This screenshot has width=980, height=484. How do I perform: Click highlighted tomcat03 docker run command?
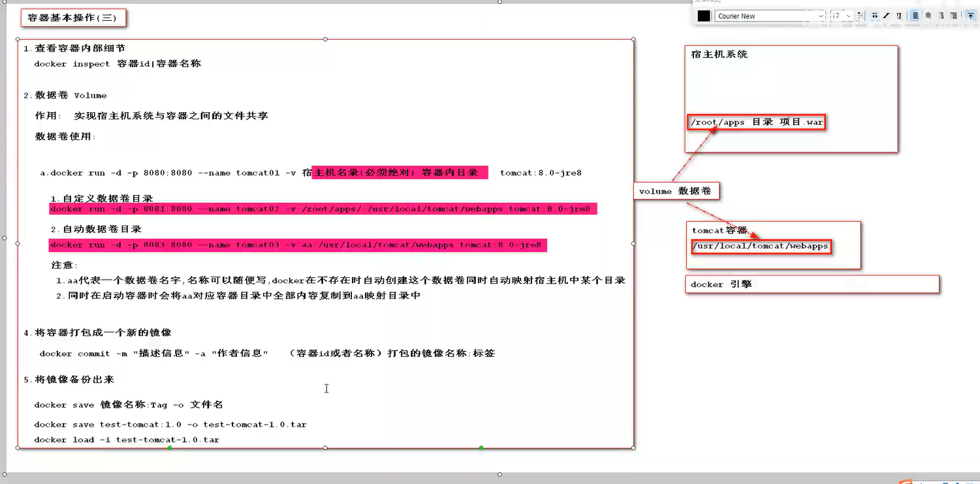[x=298, y=245]
